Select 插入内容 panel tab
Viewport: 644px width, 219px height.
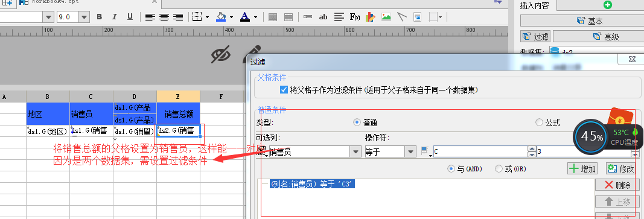tap(534, 5)
